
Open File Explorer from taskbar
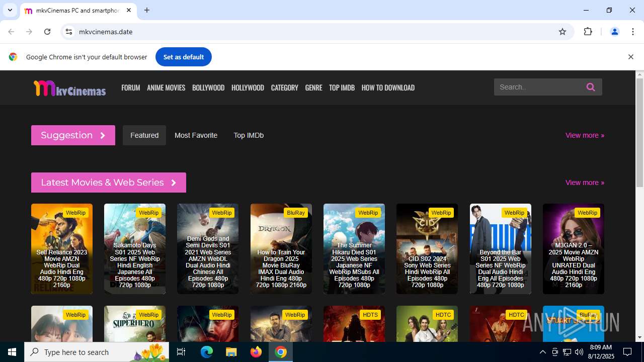(231, 352)
